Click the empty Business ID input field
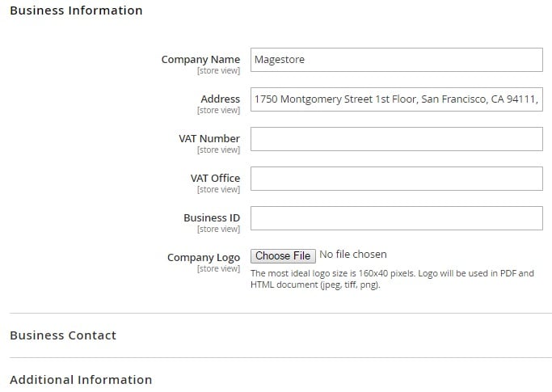This screenshot has height=392, width=552. 396,218
